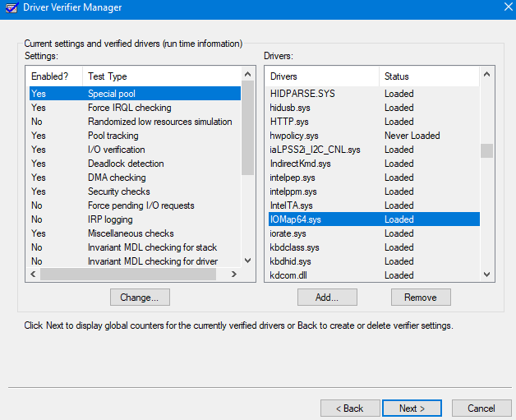
Task: Select the Special pool setting row
Action: tap(135, 94)
